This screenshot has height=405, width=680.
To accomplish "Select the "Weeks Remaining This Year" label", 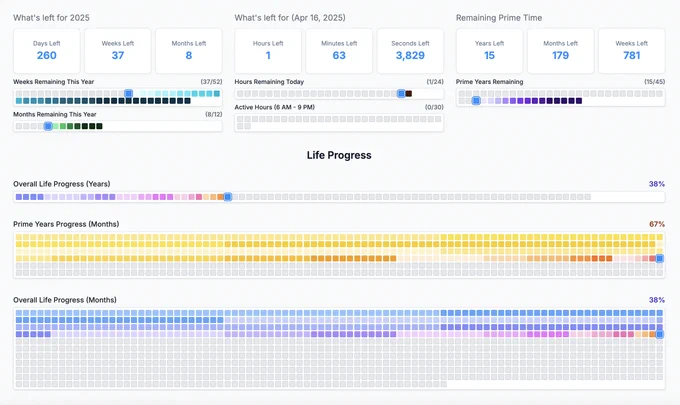I will (x=53, y=82).
